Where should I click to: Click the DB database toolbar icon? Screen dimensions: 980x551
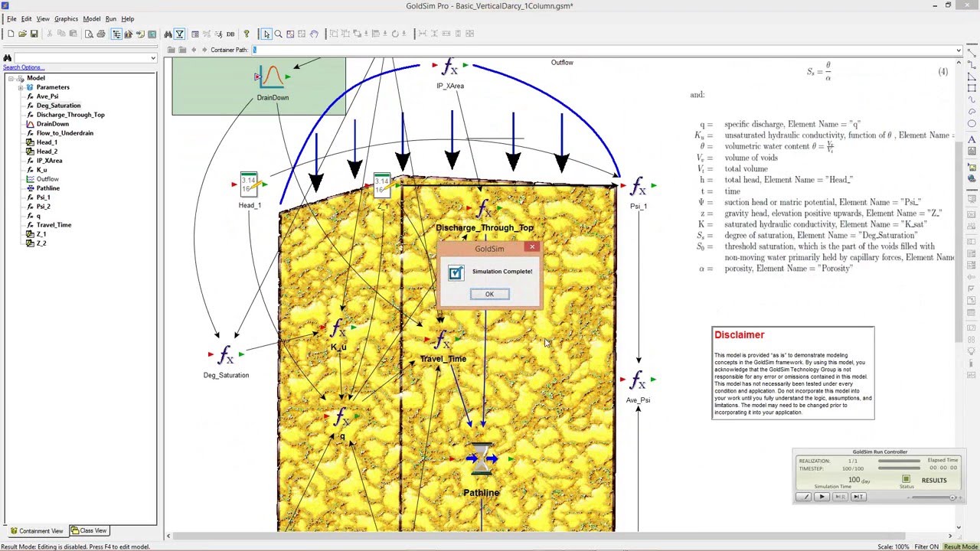[x=230, y=34]
